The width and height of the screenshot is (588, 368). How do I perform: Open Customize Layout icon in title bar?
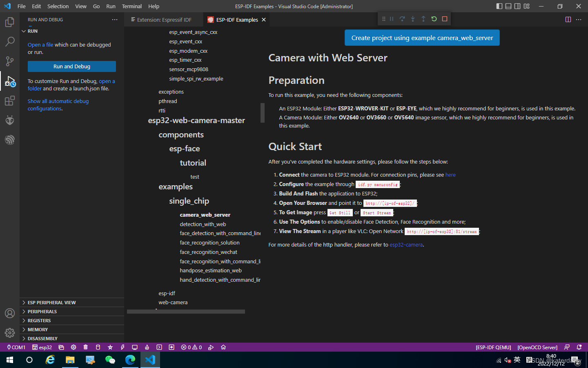point(526,6)
